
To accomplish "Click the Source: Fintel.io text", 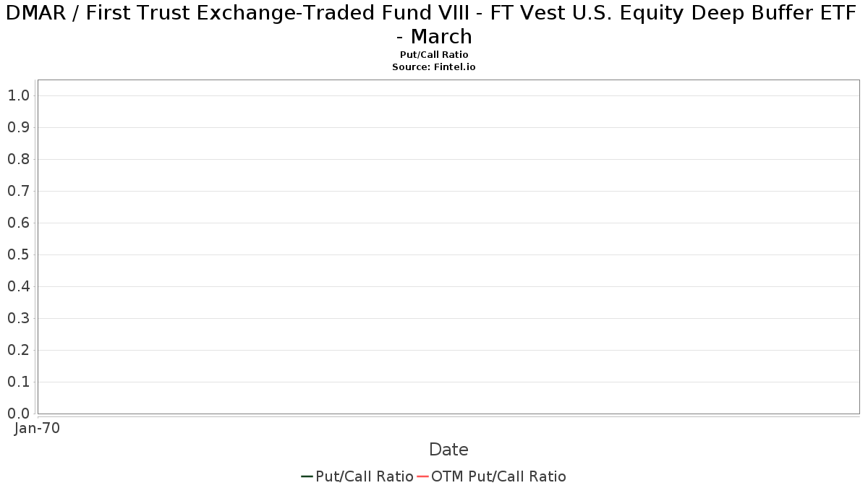I will point(434,67).
